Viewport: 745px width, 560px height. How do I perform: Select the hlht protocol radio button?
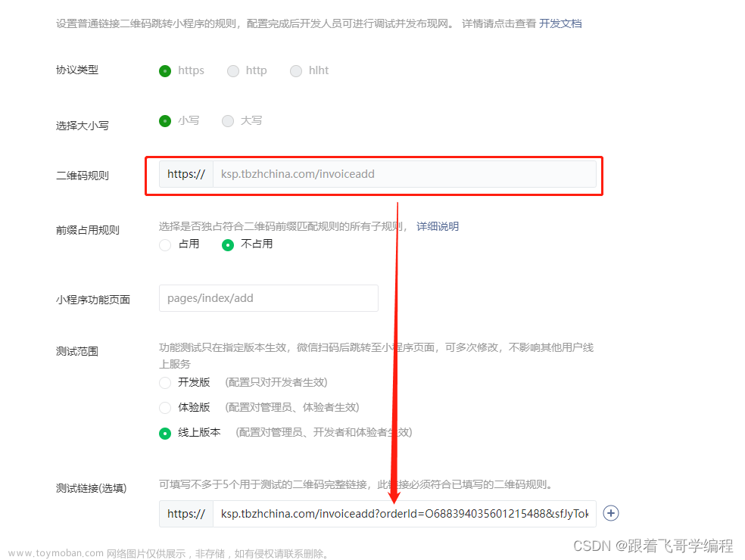[x=296, y=71]
